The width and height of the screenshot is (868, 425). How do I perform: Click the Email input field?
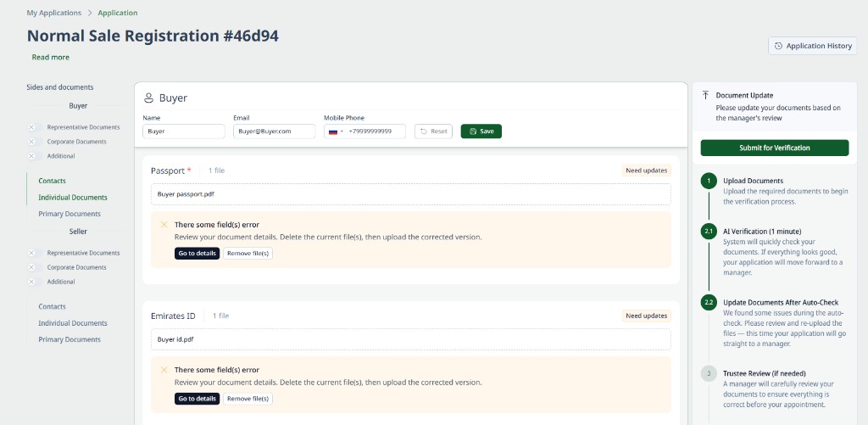274,131
